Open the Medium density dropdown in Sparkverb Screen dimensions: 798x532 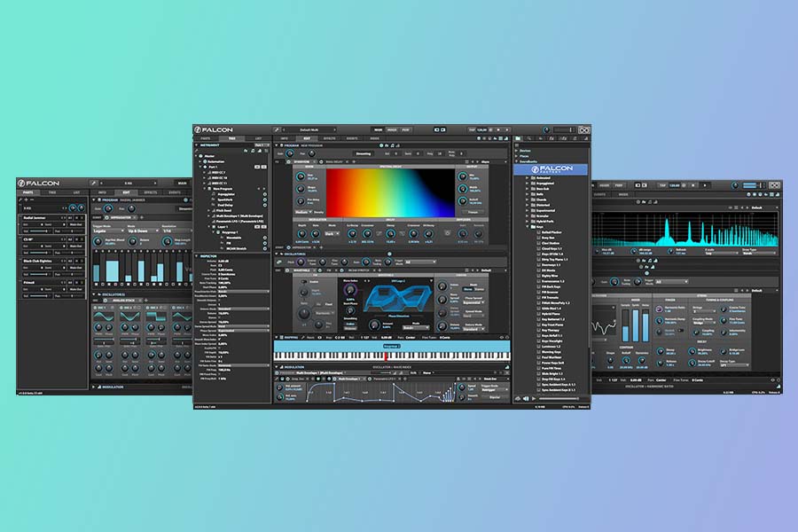[x=301, y=212]
